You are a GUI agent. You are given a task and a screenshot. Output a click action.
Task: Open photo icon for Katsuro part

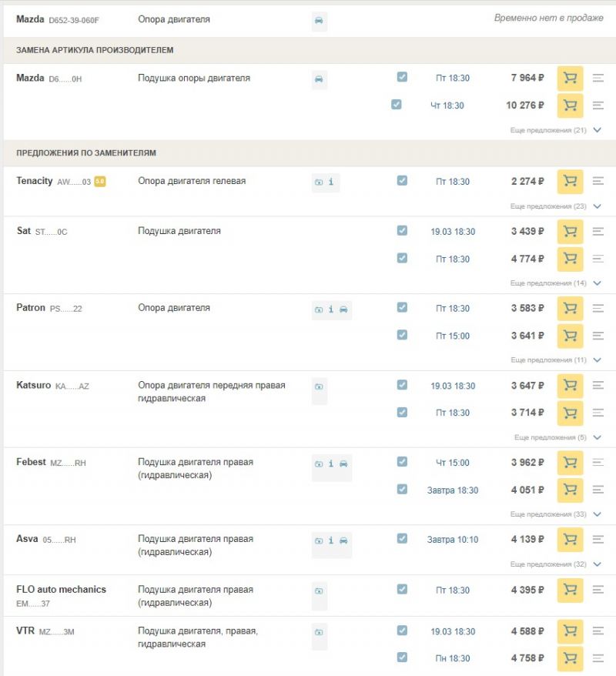[319, 387]
